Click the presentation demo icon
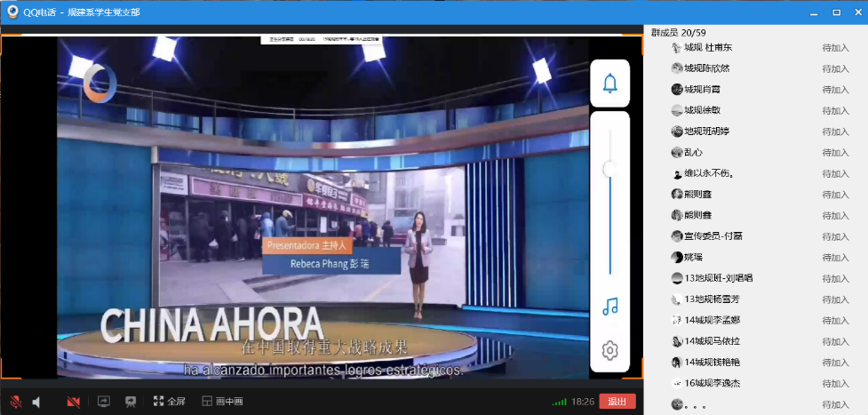 [x=131, y=402]
